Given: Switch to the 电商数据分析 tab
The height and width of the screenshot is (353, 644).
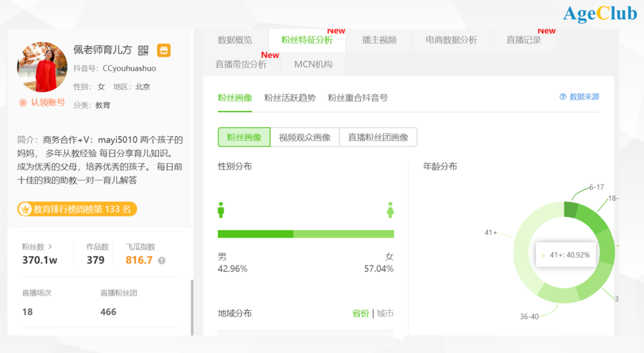Looking at the screenshot, I should pyautogui.click(x=451, y=40).
